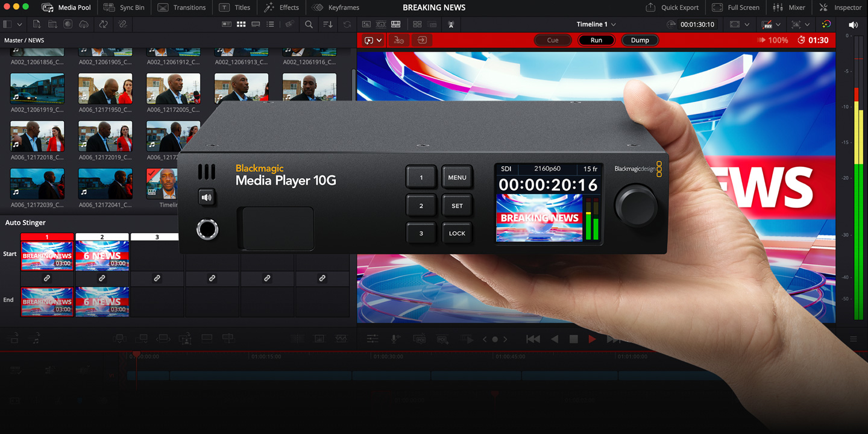
Task: Click the red playhead on timeline ruler
Action: [x=136, y=356]
